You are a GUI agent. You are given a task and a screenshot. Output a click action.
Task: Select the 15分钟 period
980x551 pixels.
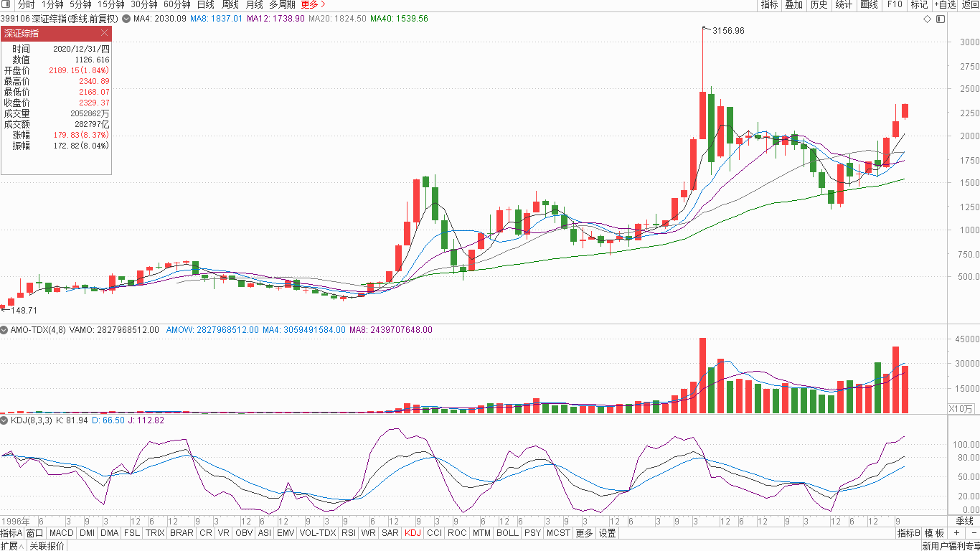point(111,4)
